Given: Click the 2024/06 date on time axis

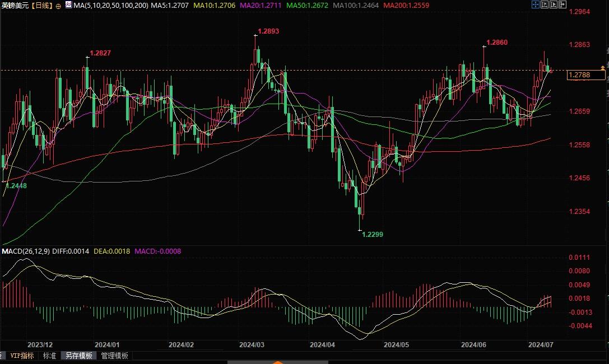Looking at the screenshot, I should point(473,344).
